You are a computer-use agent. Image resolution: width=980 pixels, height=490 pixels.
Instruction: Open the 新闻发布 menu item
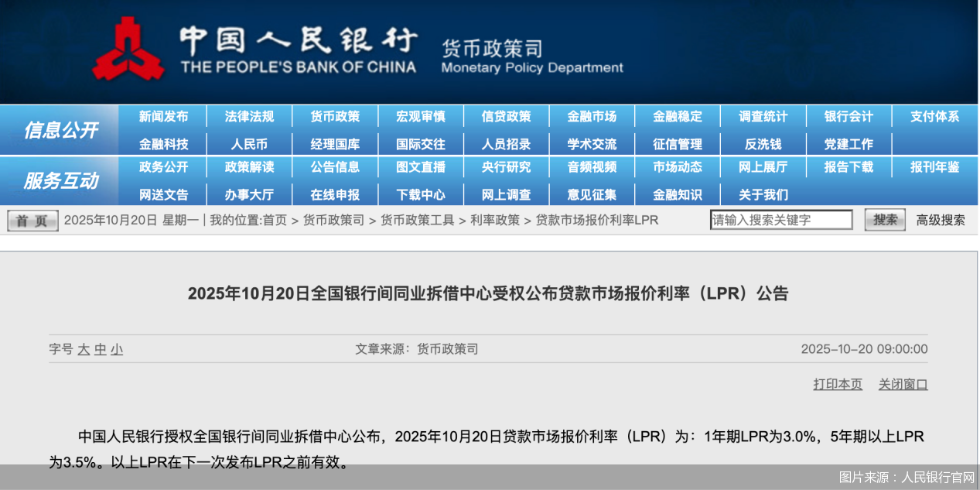163,116
